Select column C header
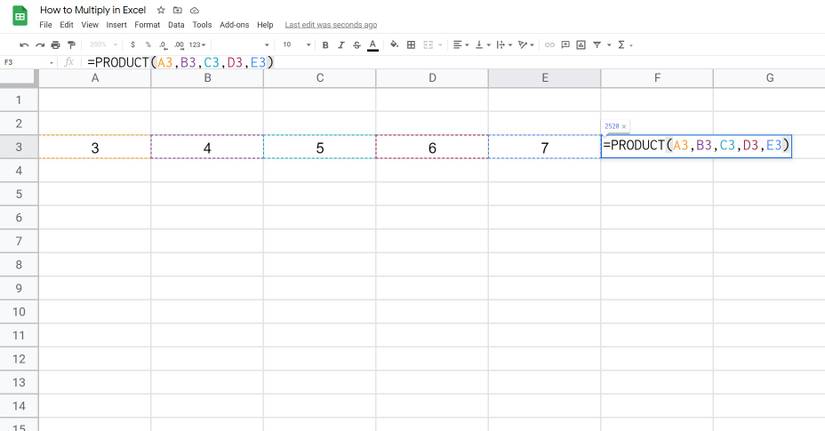This screenshot has width=825, height=431. [320, 78]
